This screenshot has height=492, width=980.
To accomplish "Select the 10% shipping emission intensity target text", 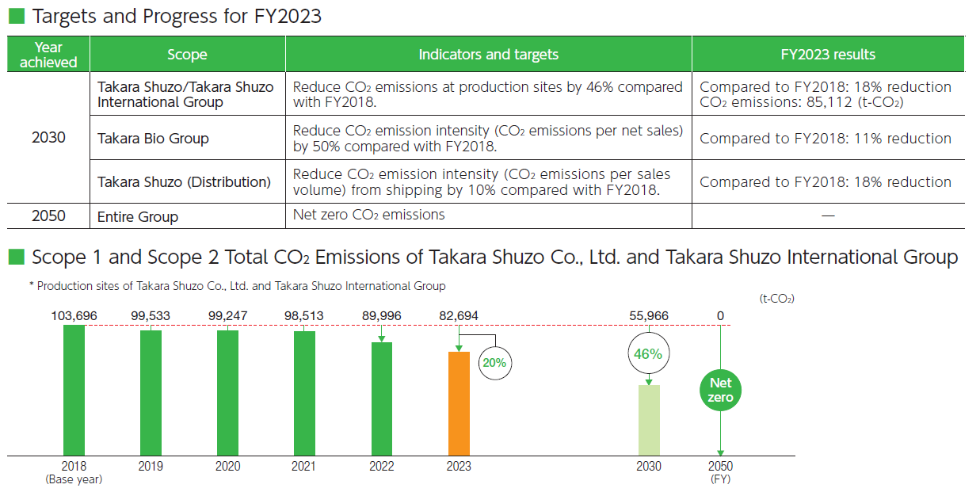I will tap(482, 181).
